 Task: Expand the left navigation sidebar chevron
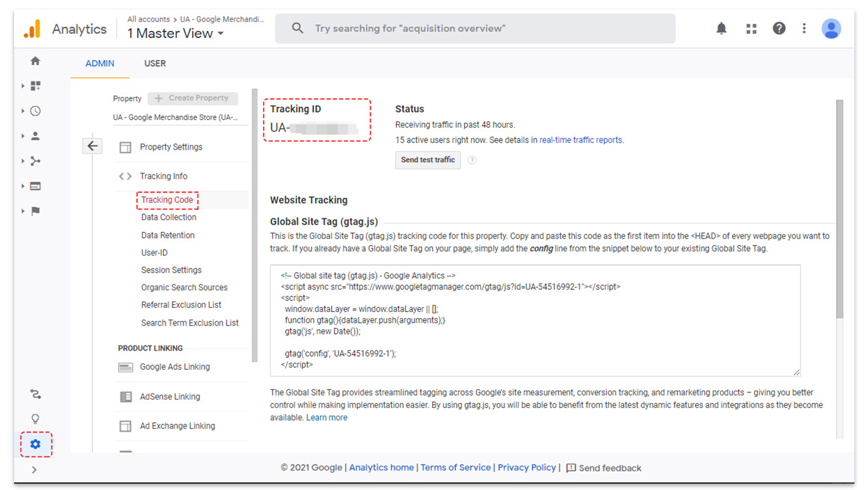34,470
